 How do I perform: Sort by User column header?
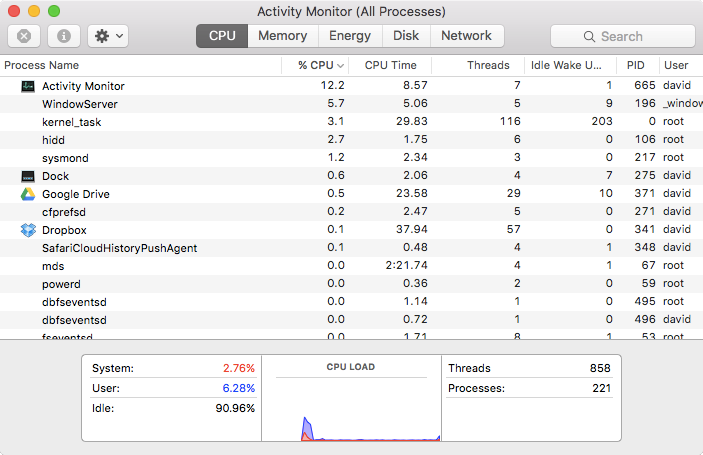click(681, 65)
